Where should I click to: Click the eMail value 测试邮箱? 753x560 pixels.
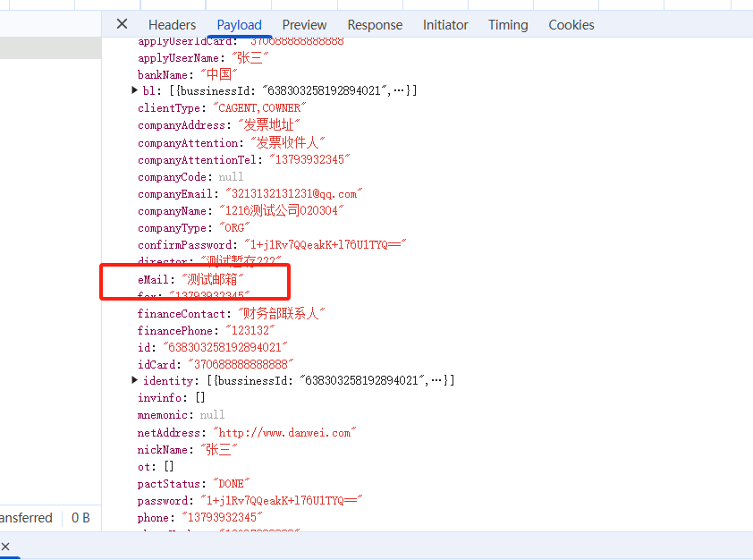click(212, 280)
